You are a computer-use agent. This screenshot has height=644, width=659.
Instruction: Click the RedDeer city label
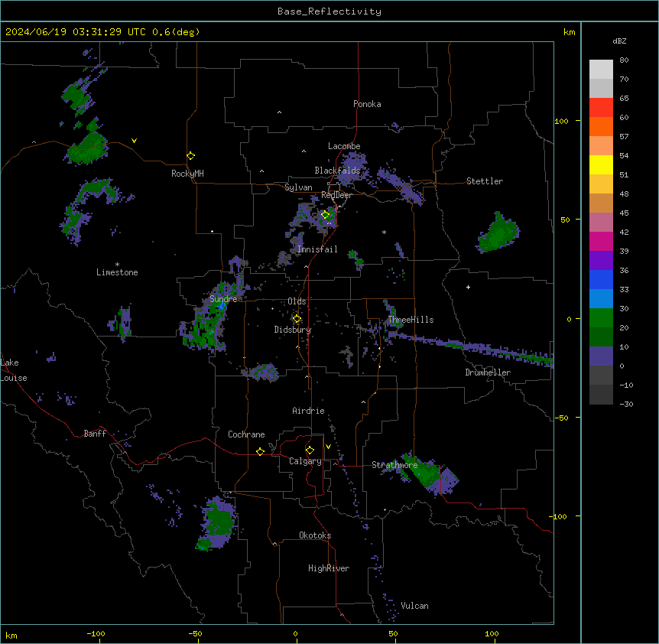coord(336,195)
